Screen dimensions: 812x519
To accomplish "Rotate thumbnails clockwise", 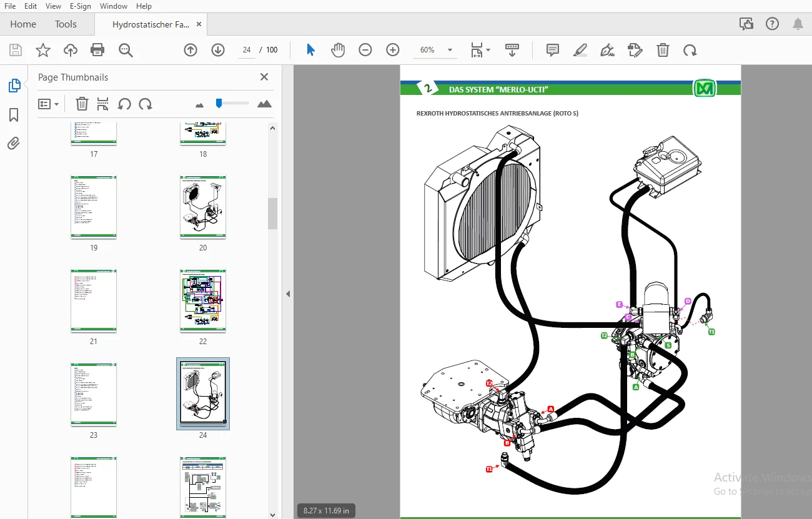I will [x=146, y=104].
